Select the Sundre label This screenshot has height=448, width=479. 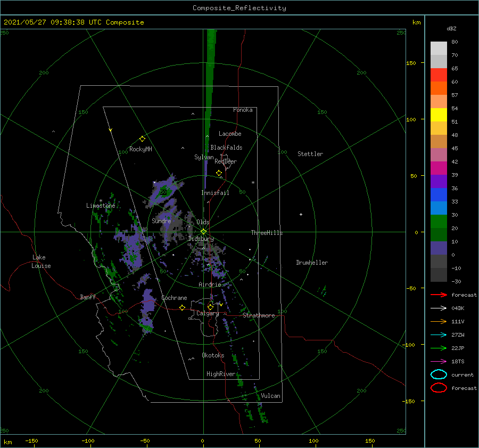pyautogui.click(x=161, y=221)
